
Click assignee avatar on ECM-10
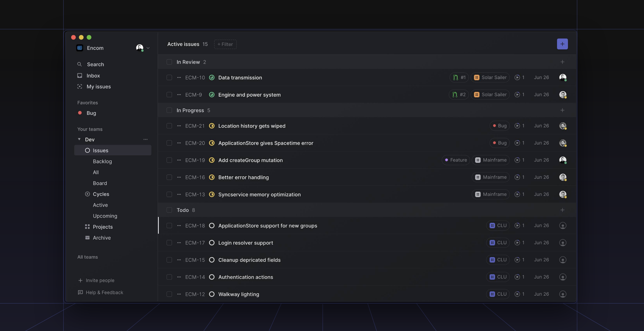click(x=563, y=78)
